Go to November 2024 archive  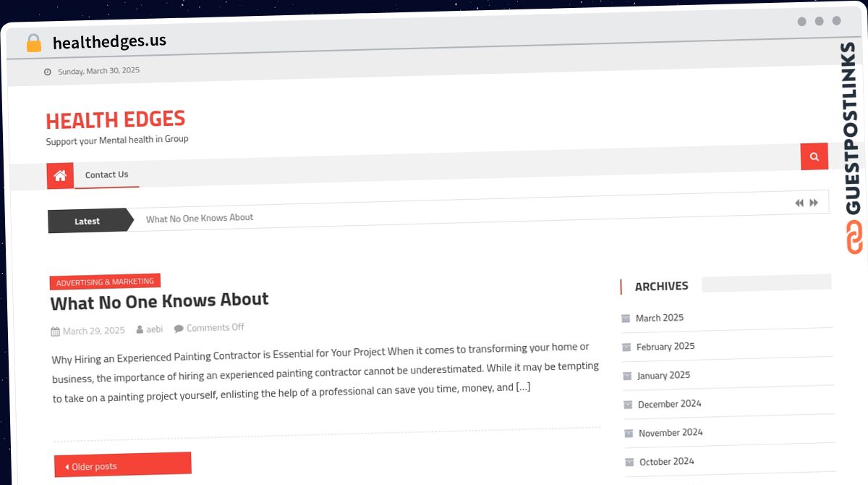pos(671,433)
